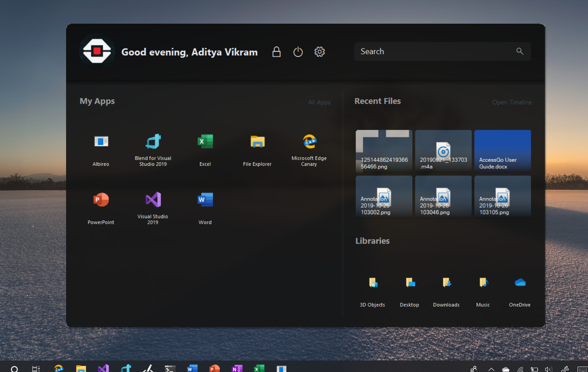Click OneNote on the taskbar
Screen dimensions: 588x372
237,368
